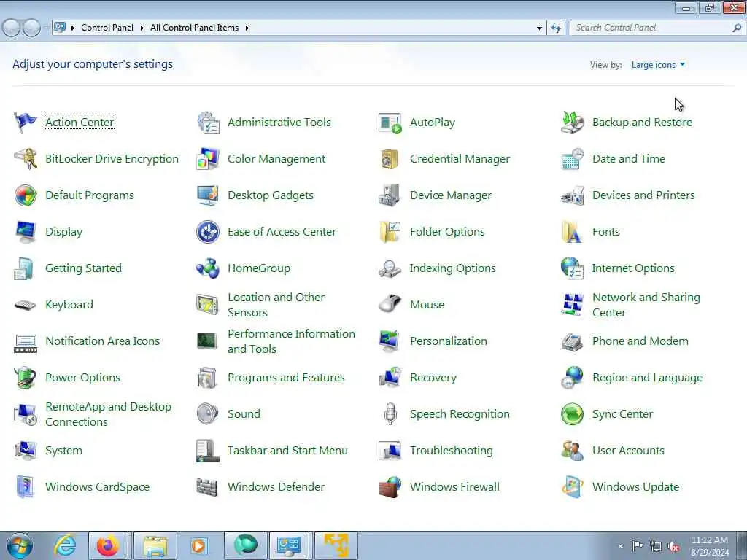Click the Ease of Access Center icon
The height and width of the screenshot is (560, 747).
(x=208, y=232)
